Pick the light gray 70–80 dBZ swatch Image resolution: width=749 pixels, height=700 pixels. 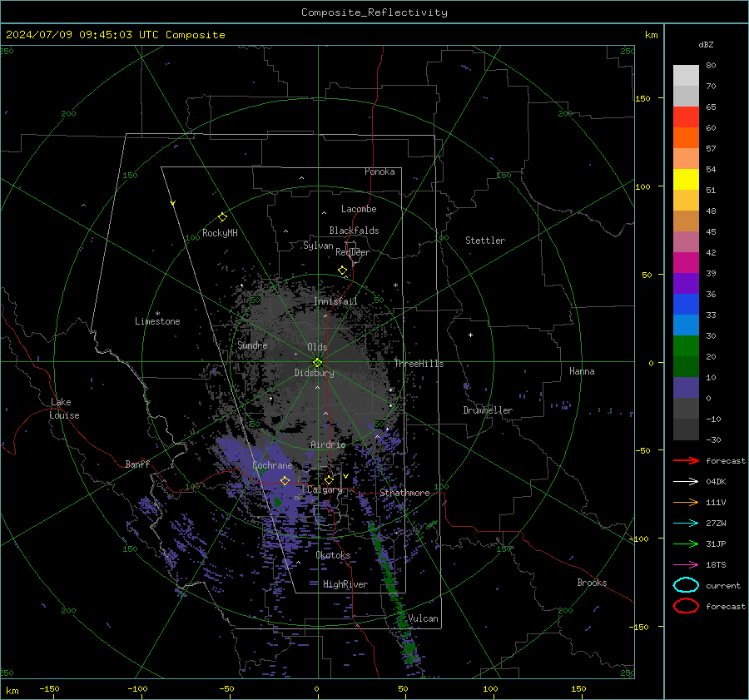(x=686, y=75)
